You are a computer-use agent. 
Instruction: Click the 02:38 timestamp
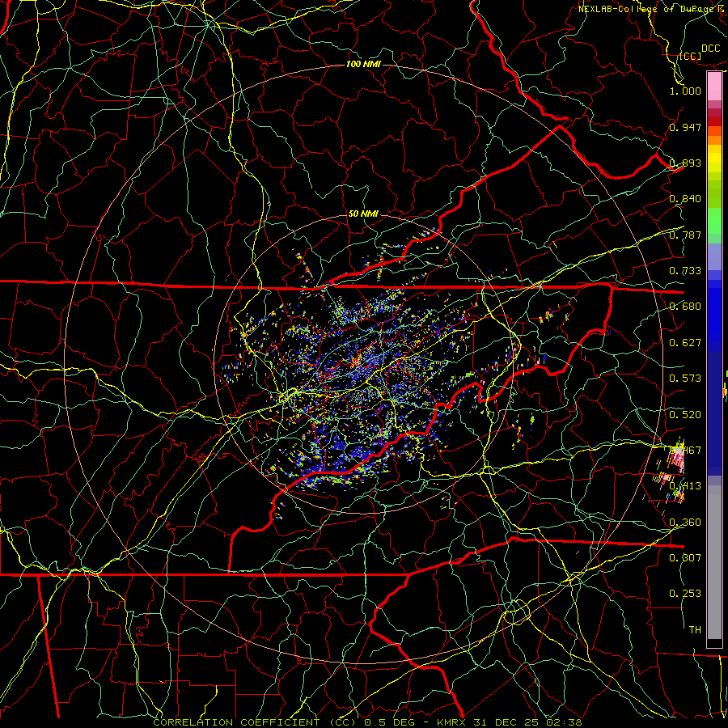pos(563,722)
